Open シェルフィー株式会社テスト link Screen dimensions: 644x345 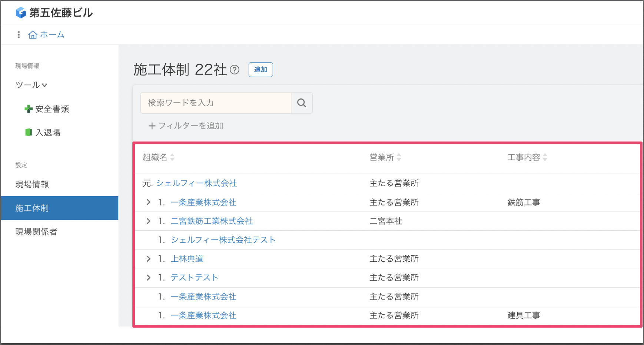pyautogui.click(x=223, y=240)
